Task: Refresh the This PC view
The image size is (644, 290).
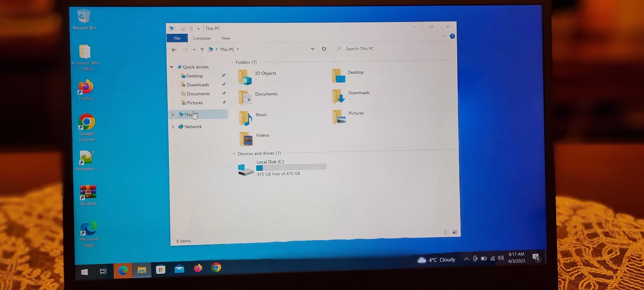Action: pos(324,49)
